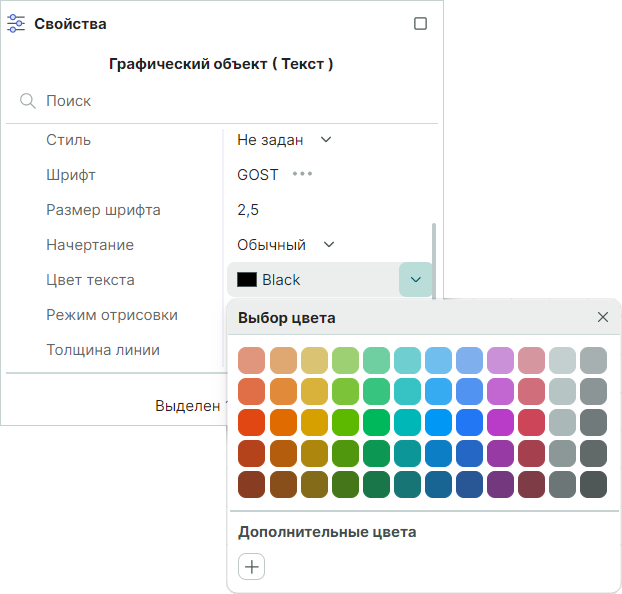This screenshot has width=622, height=594.
Task: Select the 'Режим отрисовки' property row
Action: click(112, 315)
